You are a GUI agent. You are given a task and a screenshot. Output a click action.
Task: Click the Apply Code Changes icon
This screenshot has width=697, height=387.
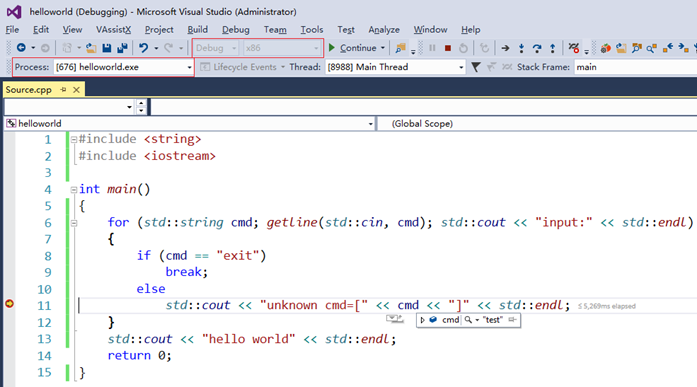(485, 48)
